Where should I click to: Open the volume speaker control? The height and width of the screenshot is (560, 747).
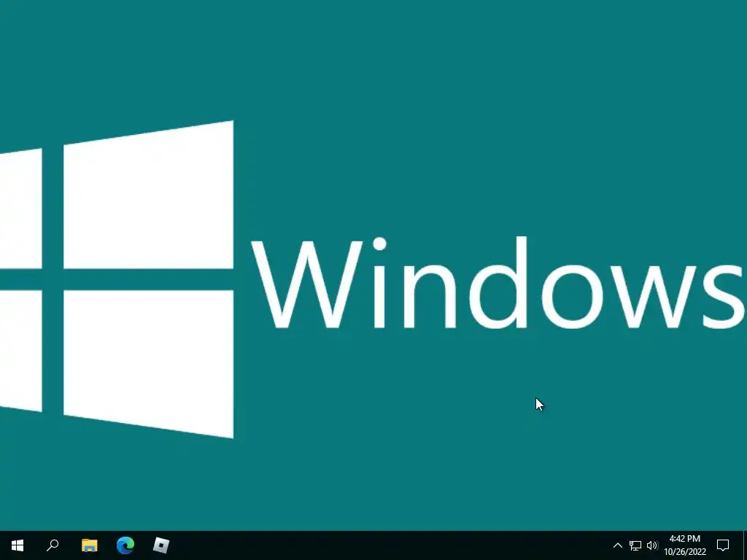click(x=652, y=545)
